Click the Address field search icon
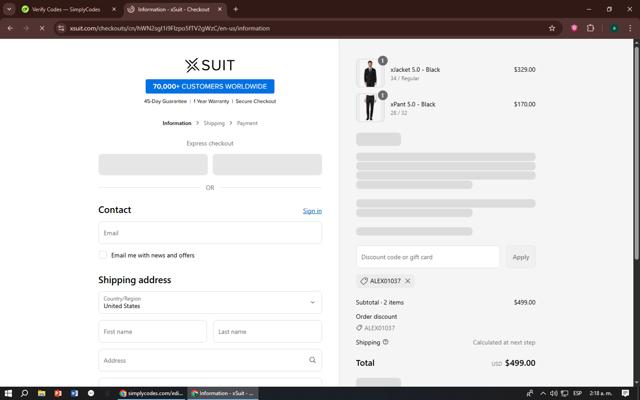The width and height of the screenshot is (640, 400). [x=312, y=360]
